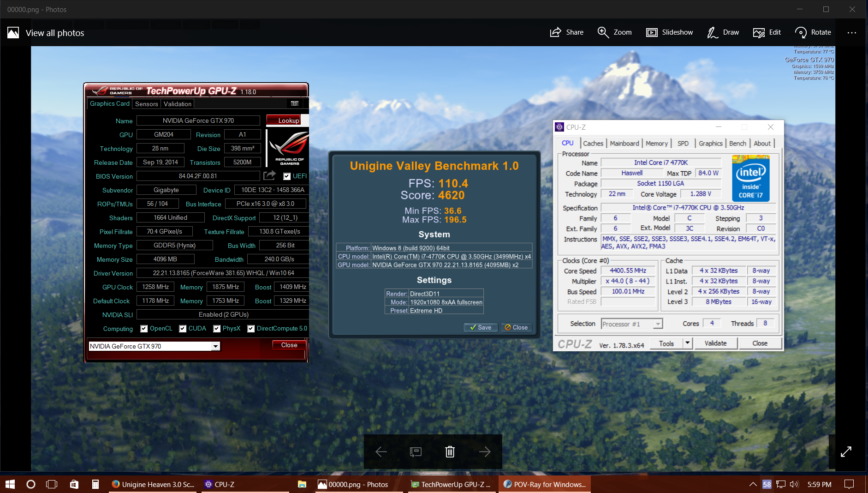This screenshot has width=868, height=493.
Task: Show hidden tray icons chevron
Action: click(753, 484)
